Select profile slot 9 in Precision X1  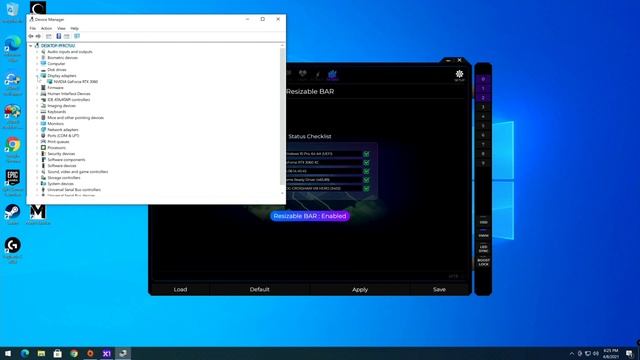click(483, 163)
